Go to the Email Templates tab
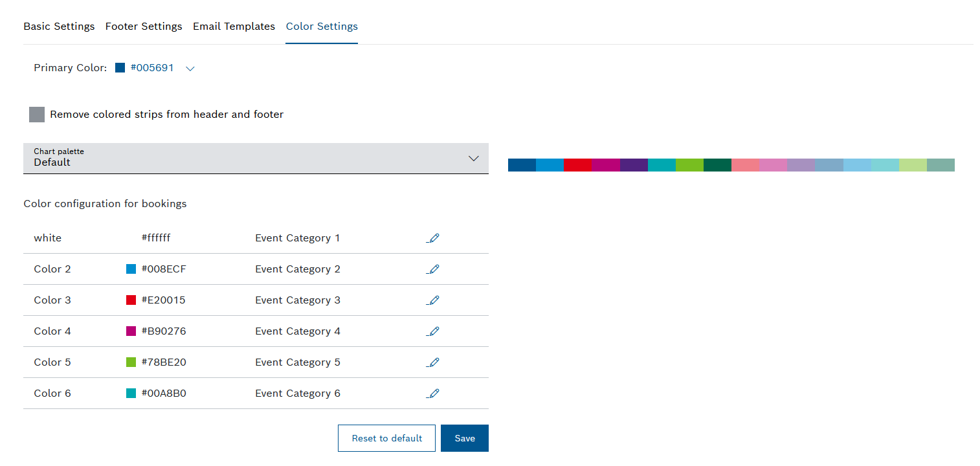Screen dimensions: 980x466 coord(234,27)
